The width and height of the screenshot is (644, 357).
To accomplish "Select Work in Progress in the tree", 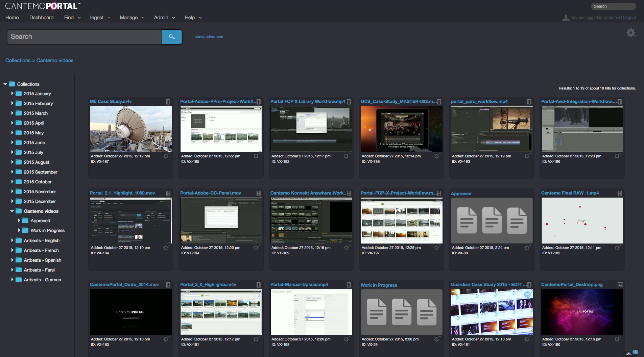I will click(x=47, y=231).
